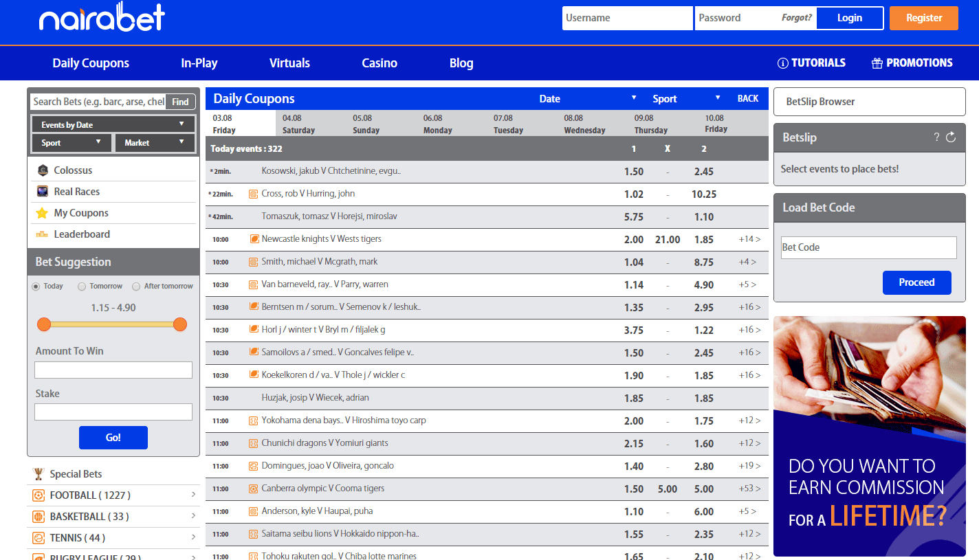Click sport icon for Yokohama dena bays match
This screenshot has width=979, height=560.
(253, 421)
